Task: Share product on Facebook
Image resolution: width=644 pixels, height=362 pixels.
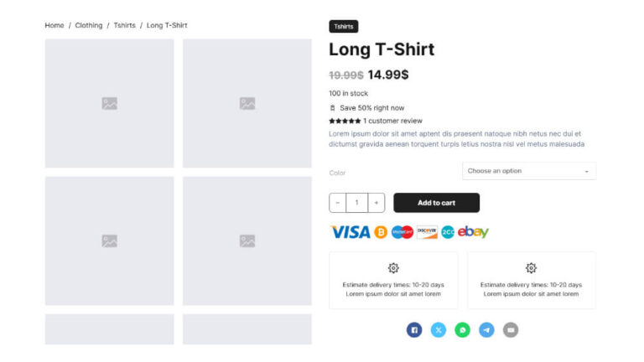Action: point(414,330)
